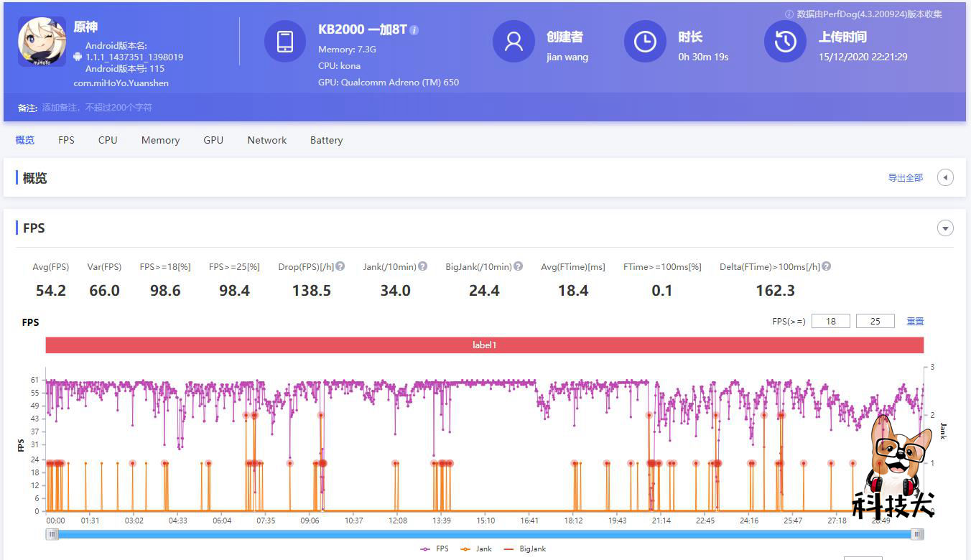Viewport: 971px width, 560px height.
Task: Click the 重置 reset link
Action: [915, 322]
